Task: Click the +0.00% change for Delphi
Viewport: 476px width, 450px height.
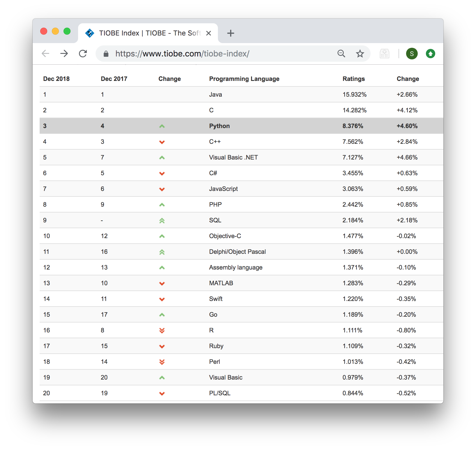Action: [x=407, y=252]
